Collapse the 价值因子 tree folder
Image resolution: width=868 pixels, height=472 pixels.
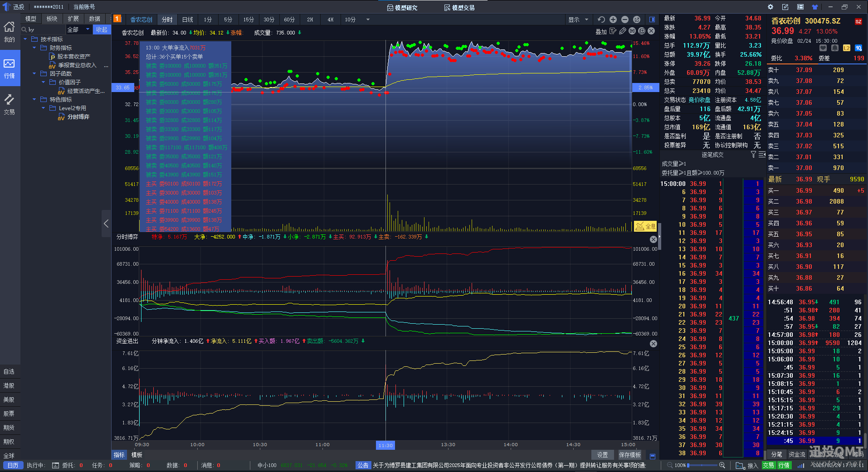(x=43, y=82)
